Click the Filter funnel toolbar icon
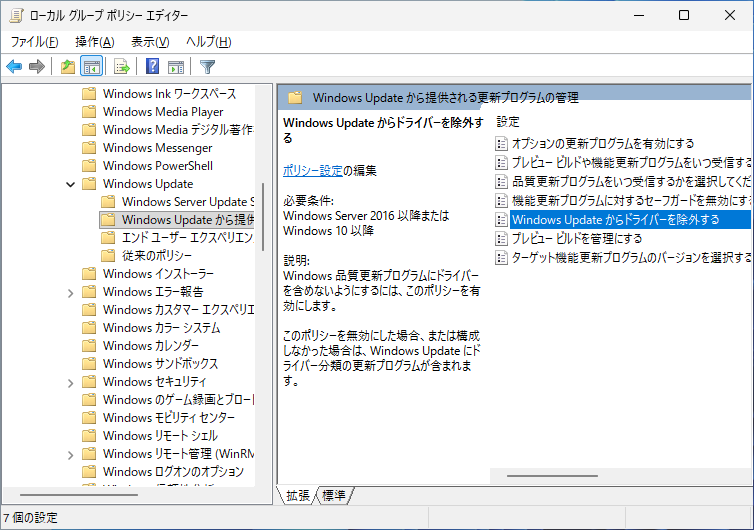Viewport: 754px width, 530px height. tap(207, 66)
